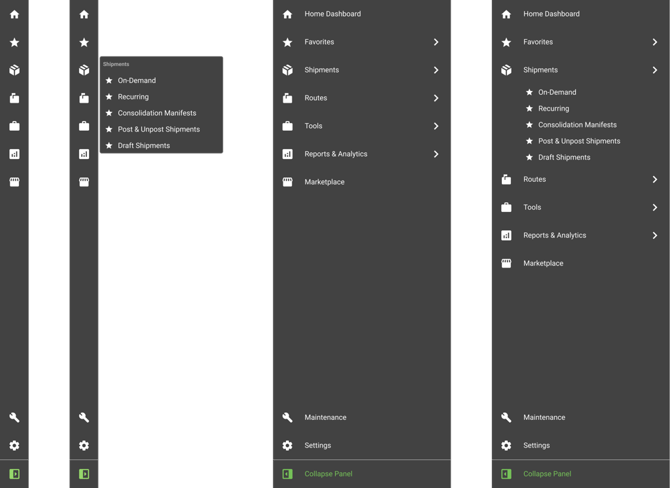Expand Reports & Analytics chevron in rightmost panel
This screenshot has height=488, width=670.
tap(654, 235)
